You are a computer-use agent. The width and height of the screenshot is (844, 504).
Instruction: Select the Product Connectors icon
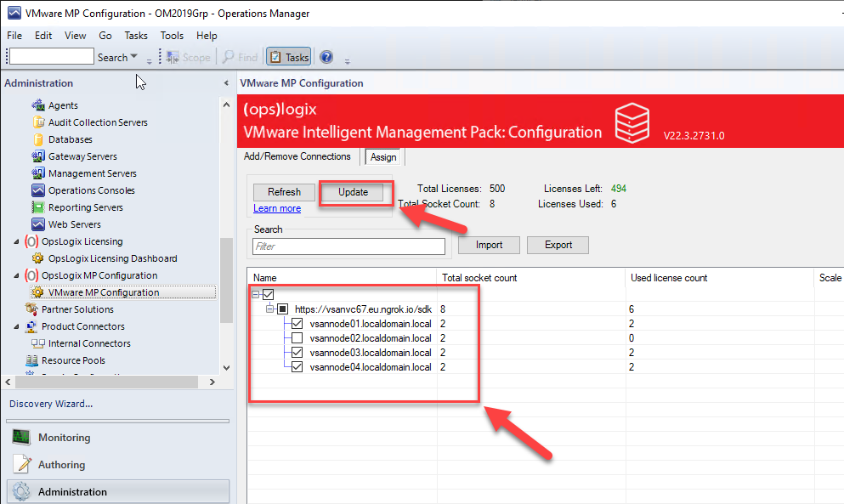tap(31, 326)
